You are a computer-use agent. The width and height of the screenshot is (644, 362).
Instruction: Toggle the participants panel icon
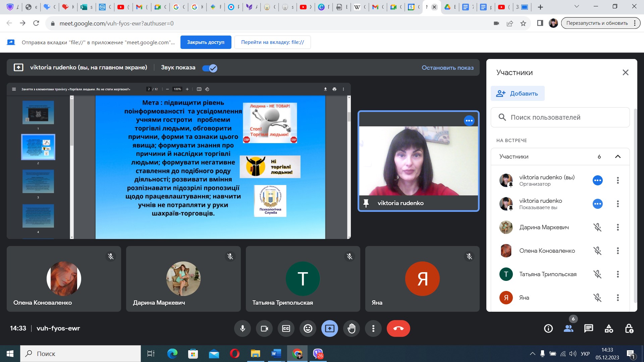point(569,328)
